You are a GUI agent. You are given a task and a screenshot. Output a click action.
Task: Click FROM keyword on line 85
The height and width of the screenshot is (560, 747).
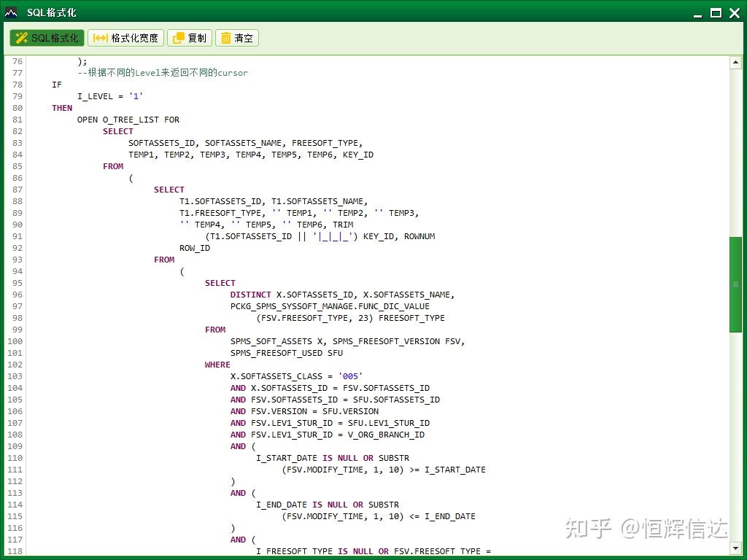(113, 166)
